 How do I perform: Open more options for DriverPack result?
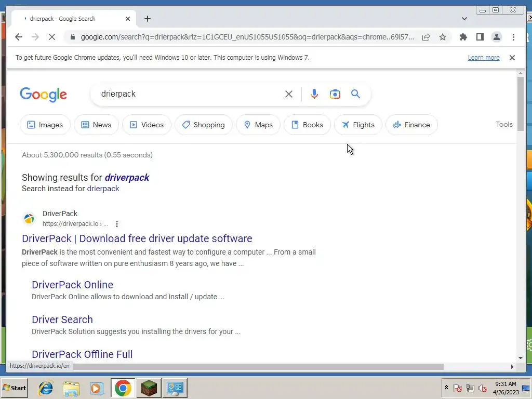tap(117, 224)
